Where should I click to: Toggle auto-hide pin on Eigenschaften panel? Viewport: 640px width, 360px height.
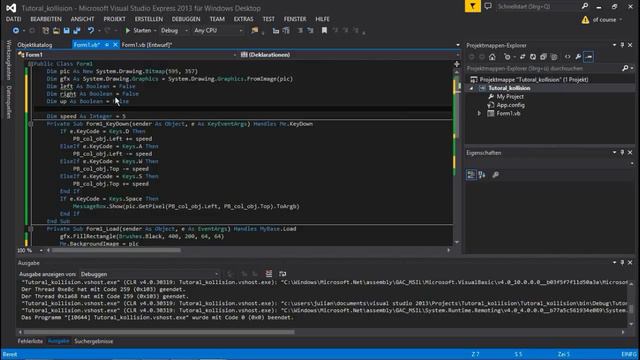tap(622, 153)
